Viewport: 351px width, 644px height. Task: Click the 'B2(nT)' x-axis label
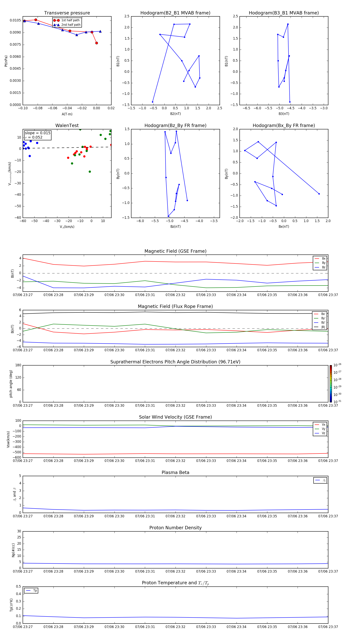(x=175, y=114)
